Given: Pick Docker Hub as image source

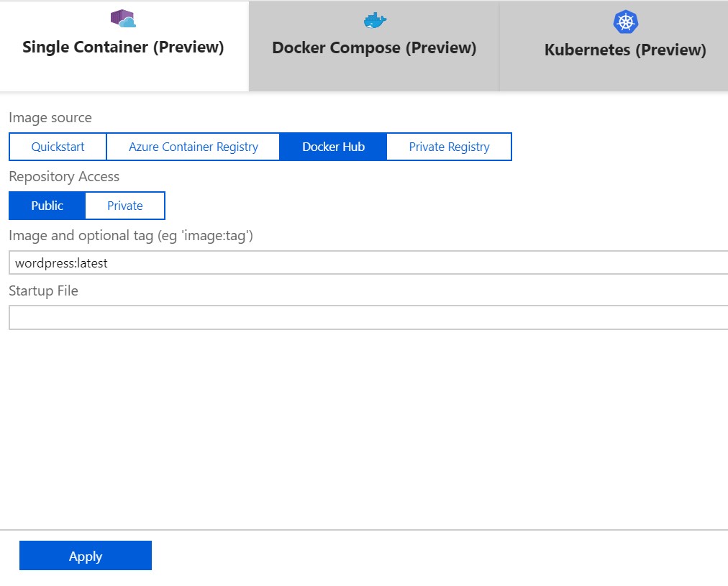Looking at the screenshot, I should [333, 147].
